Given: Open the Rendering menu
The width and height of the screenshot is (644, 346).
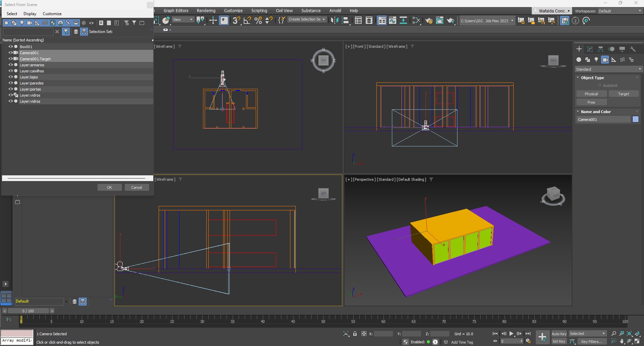Looking at the screenshot, I should tap(206, 11).
